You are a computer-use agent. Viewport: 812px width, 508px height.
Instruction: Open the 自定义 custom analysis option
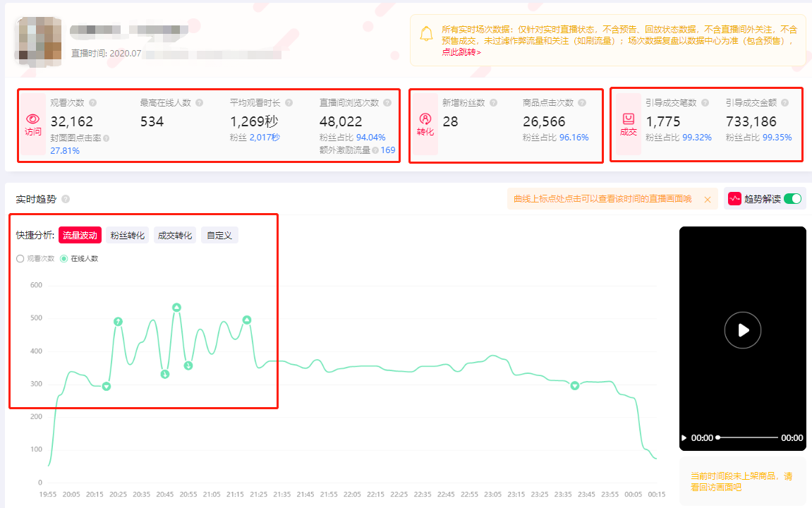pos(219,236)
